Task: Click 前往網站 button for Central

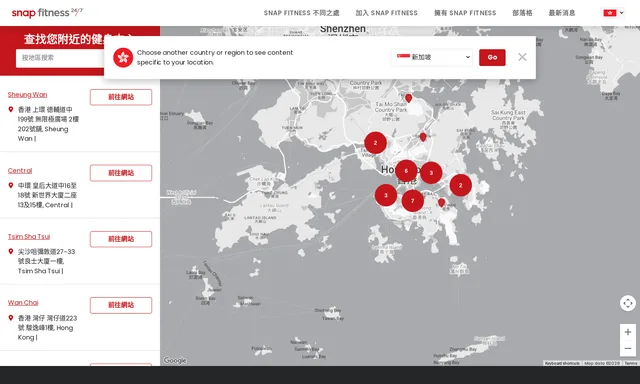Action: 121,173
